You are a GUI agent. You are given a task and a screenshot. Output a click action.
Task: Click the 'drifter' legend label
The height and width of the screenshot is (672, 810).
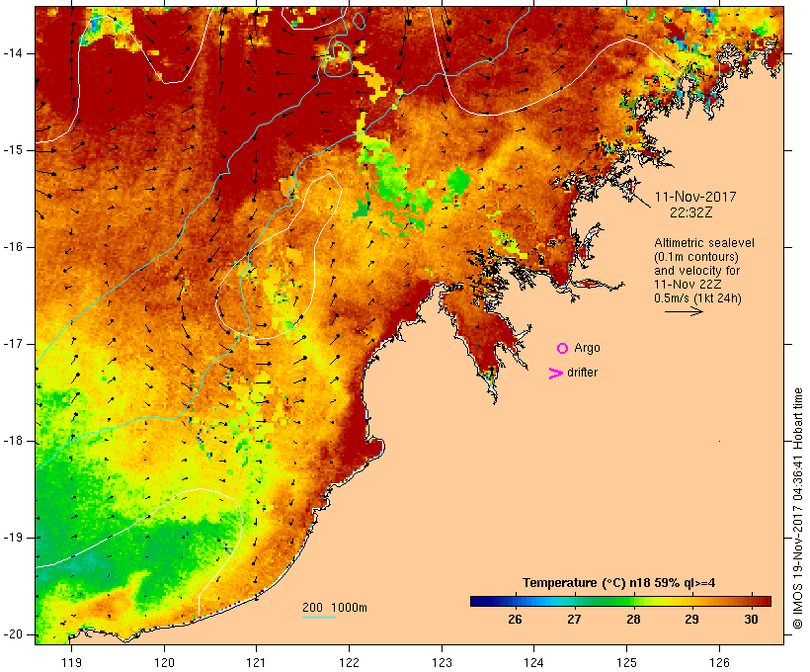click(582, 373)
